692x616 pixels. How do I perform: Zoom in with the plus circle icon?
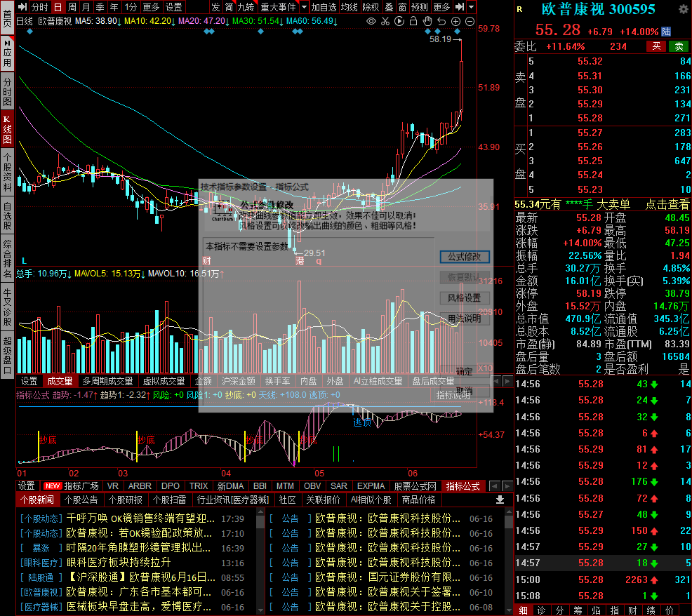[x=456, y=21]
